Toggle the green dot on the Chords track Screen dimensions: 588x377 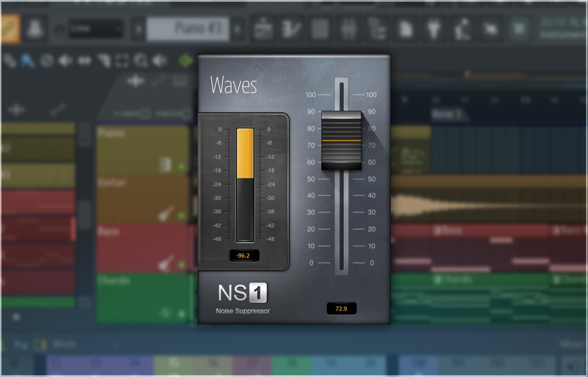pos(182,314)
